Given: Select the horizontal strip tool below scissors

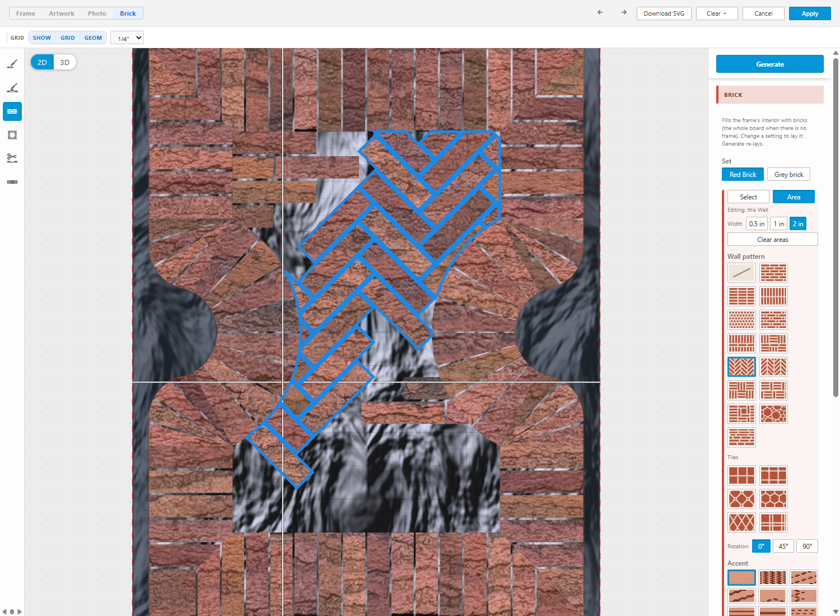Looking at the screenshot, I should pyautogui.click(x=12, y=182).
